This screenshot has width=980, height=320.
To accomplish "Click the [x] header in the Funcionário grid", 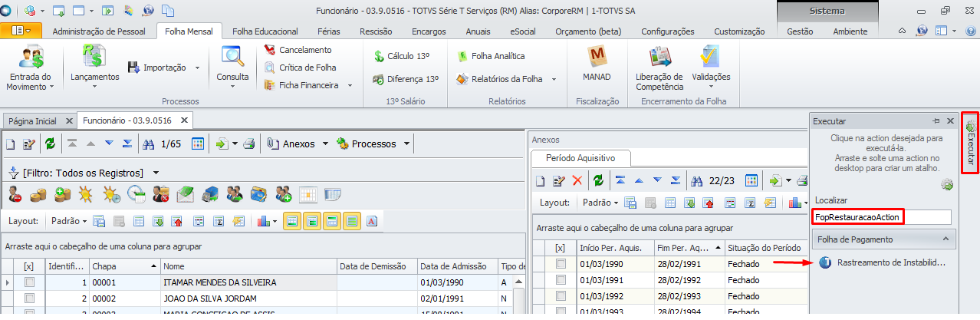I will click(30, 266).
